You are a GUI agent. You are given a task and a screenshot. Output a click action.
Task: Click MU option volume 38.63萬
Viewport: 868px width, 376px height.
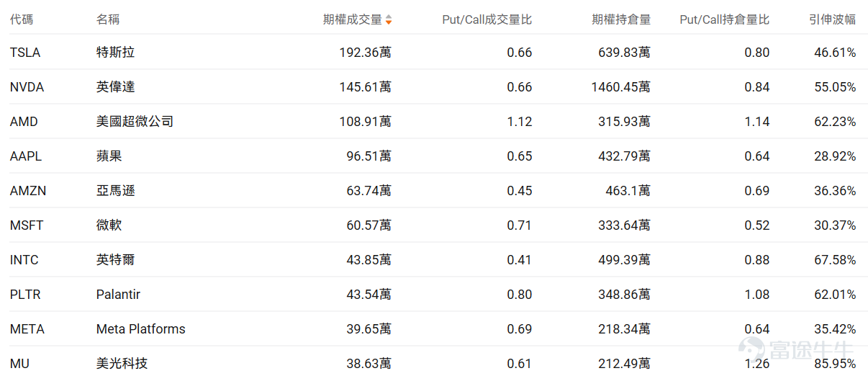point(369,364)
